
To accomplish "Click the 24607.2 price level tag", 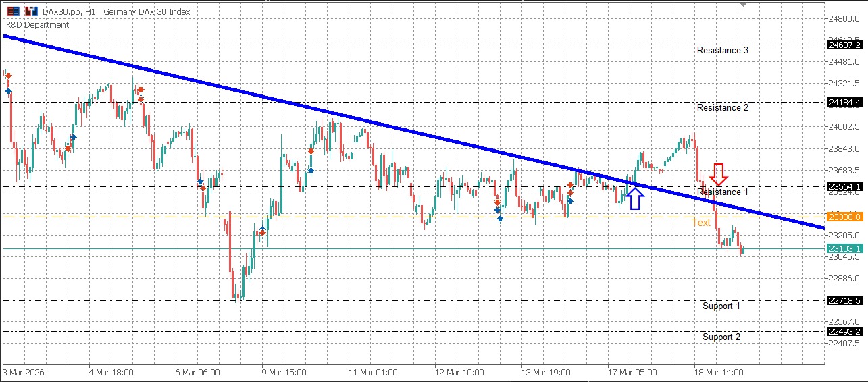I will 844,45.
